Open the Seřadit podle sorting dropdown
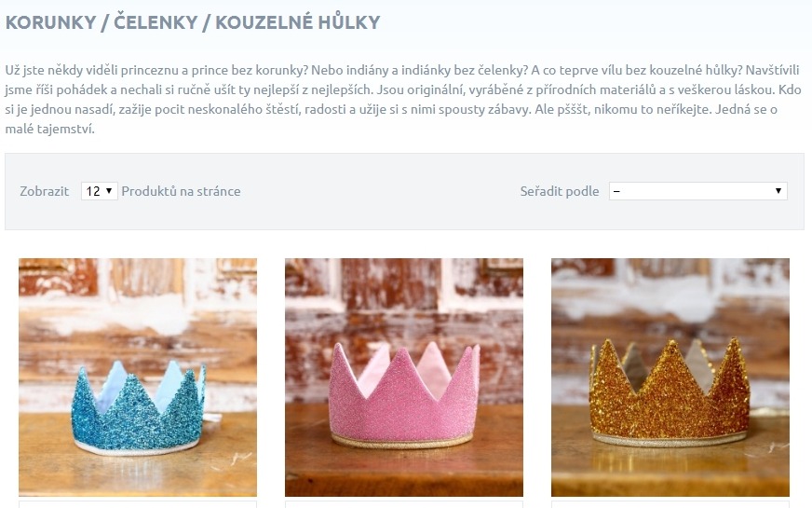Image resolution: width=812 pixels, height=508 pixels. pyautogui.click(x=697, y=191)
